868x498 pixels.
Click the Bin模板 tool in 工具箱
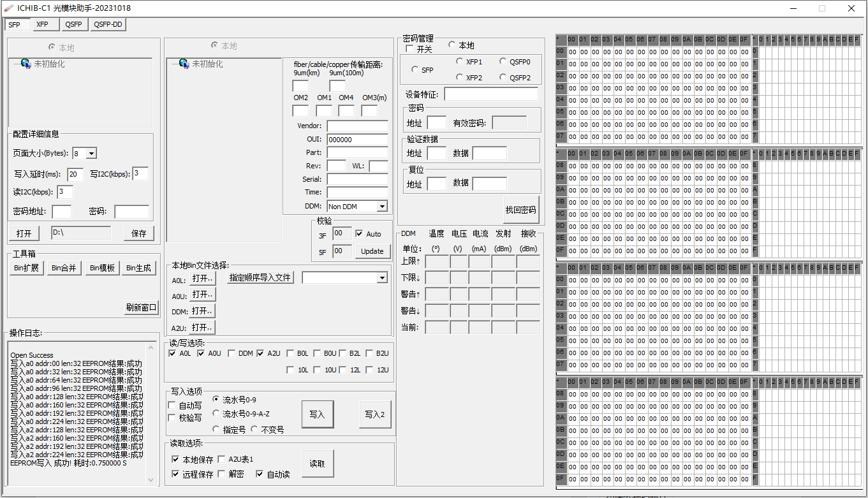tap(102, 268)
